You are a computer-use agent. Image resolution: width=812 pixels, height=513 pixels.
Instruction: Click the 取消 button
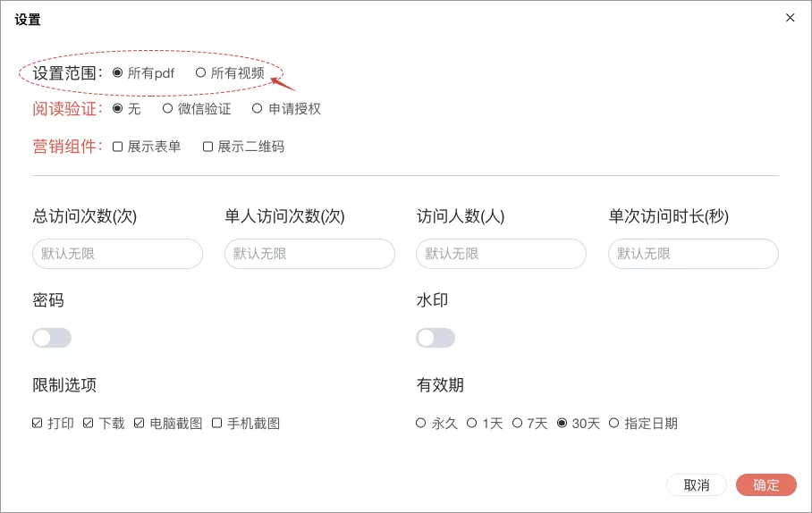tap(697, 485)
